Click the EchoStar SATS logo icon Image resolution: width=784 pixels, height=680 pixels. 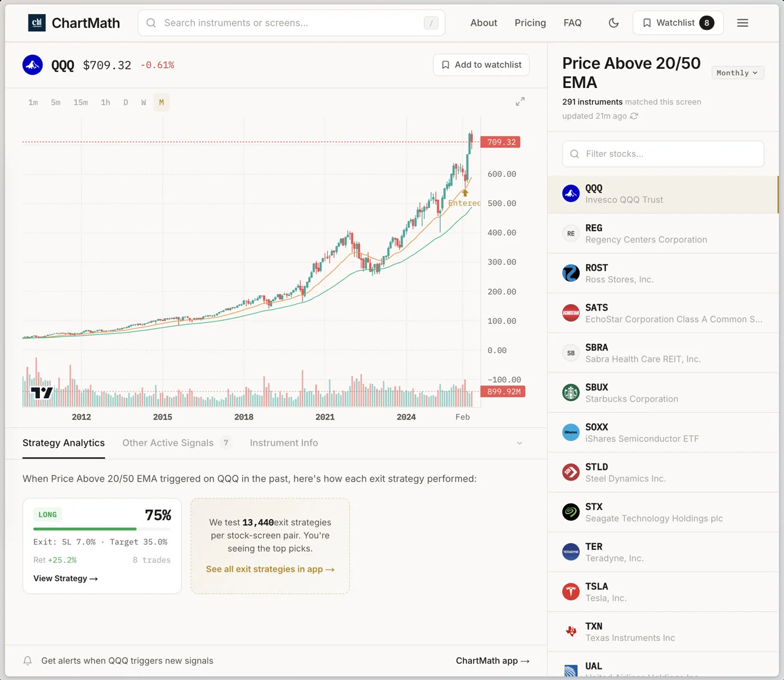tap(571, 313)
